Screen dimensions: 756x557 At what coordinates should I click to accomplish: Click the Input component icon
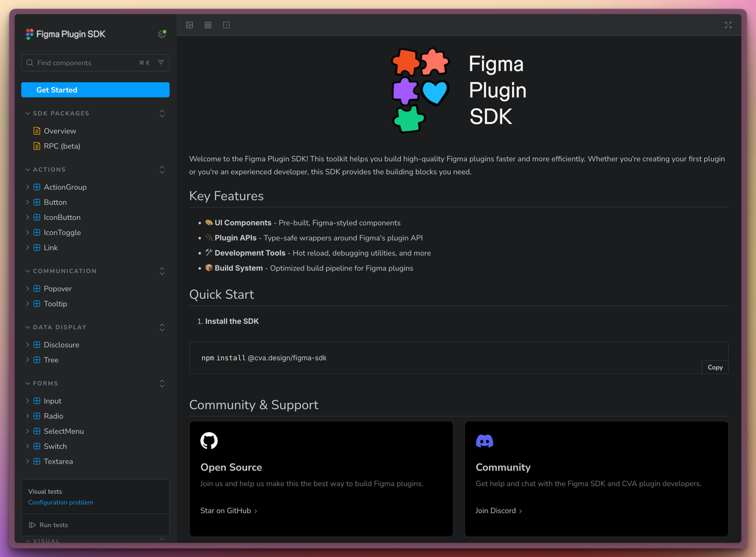(x=37, y=401)
